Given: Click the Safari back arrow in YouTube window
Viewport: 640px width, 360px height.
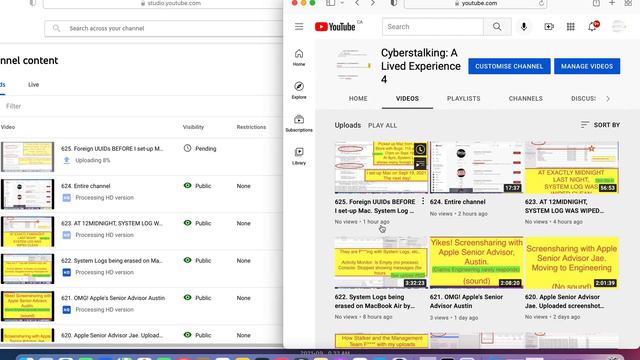Looking at the screenshot, I should point(357,3).
